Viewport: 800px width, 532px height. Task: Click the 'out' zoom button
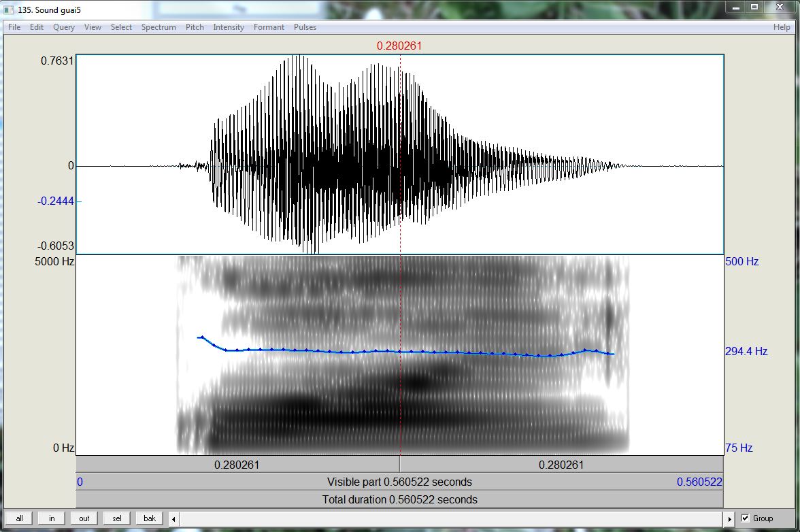pos(84,518)
